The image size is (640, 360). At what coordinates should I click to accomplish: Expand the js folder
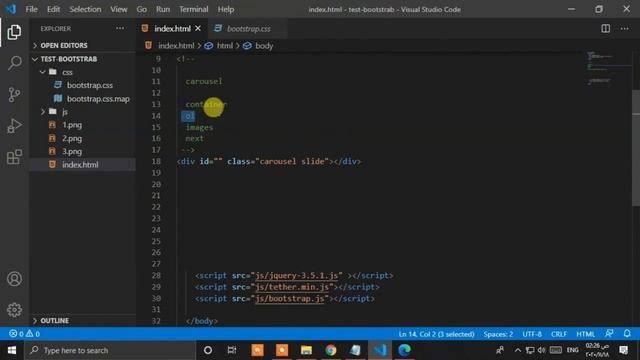pos(64,111)
